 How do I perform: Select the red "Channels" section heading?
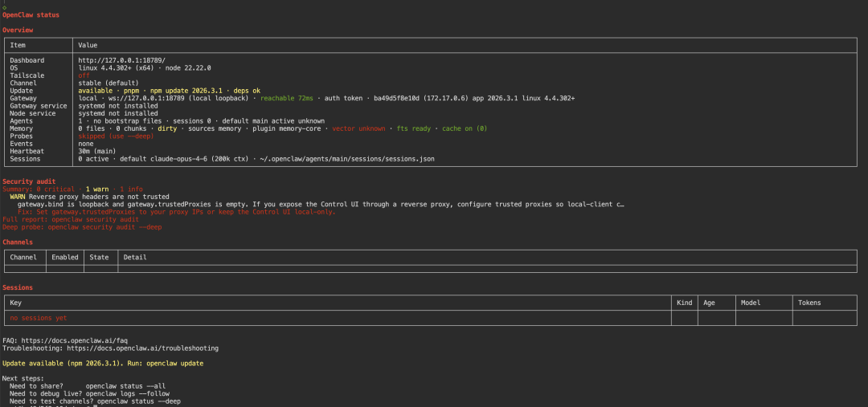[x=18, y=242]
